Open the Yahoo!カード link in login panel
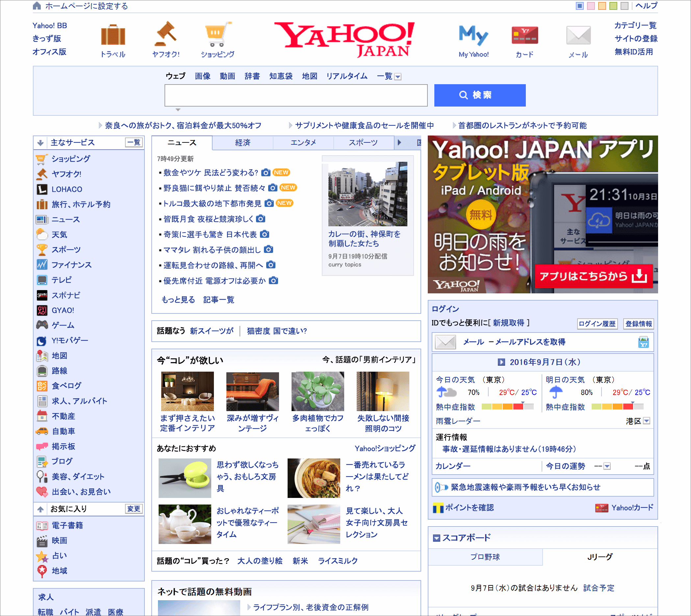This screenshot has height=616, width=691. 632,508
